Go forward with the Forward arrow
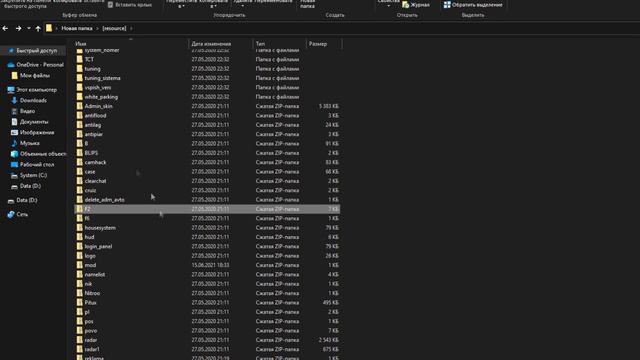Viewport: 640px width, 360px height. pyautogui.click(x=18, y=29)
